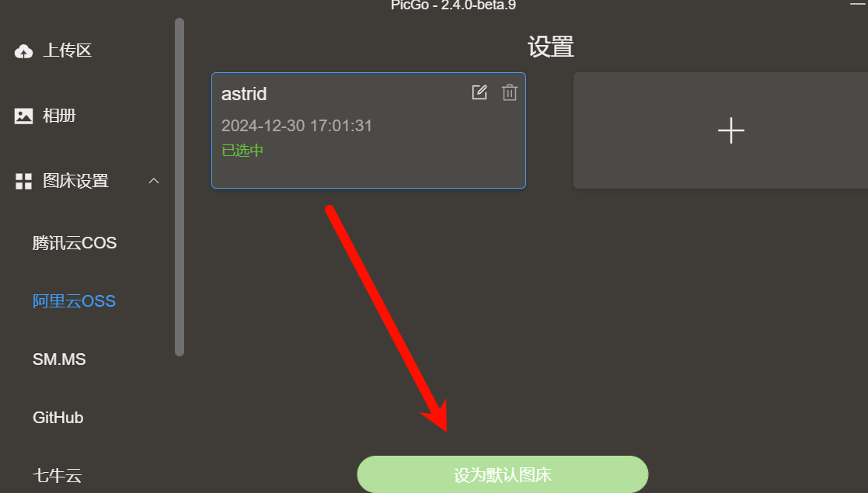
Task: Select 七牛云 image host
Action: click(x=57, y=475)
